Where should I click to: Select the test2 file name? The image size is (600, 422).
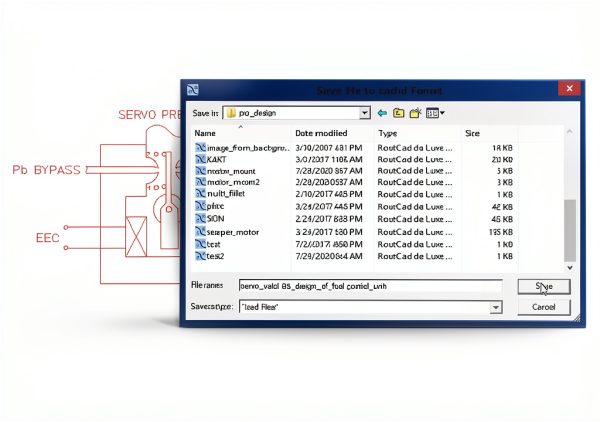click(215, 256)
